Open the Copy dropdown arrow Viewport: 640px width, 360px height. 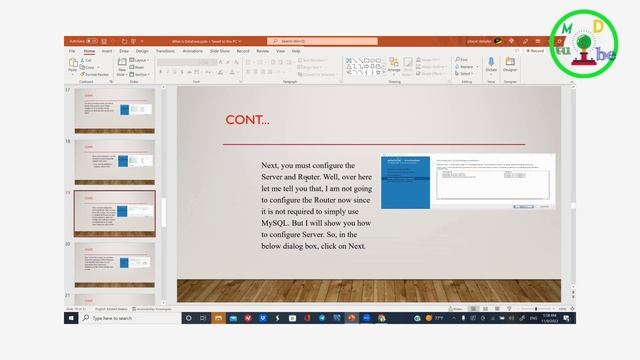point(98,67)
